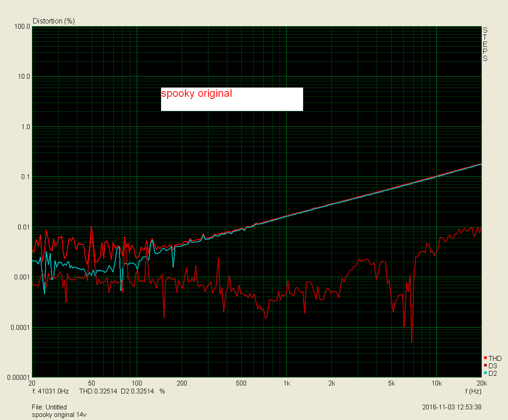Click the 20k frequency axis label
The width and height of the screenshot is (508, 420).
[482, 383]
